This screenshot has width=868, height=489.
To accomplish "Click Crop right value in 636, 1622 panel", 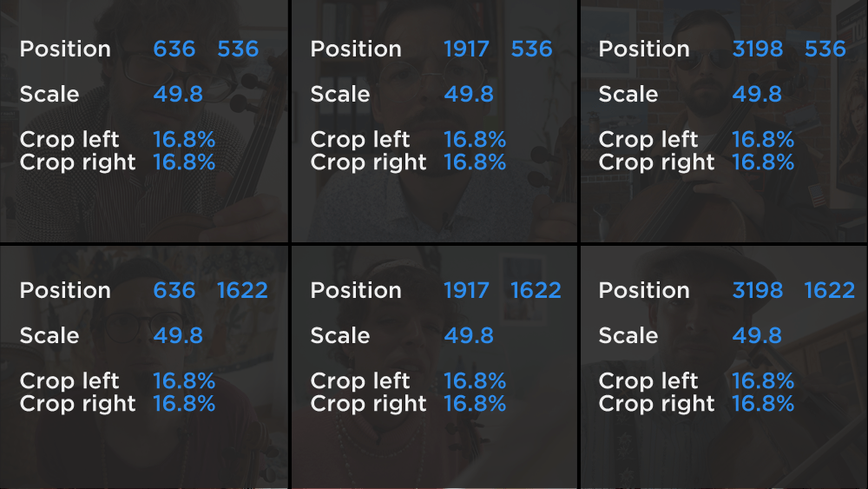I will coord(184,404).
